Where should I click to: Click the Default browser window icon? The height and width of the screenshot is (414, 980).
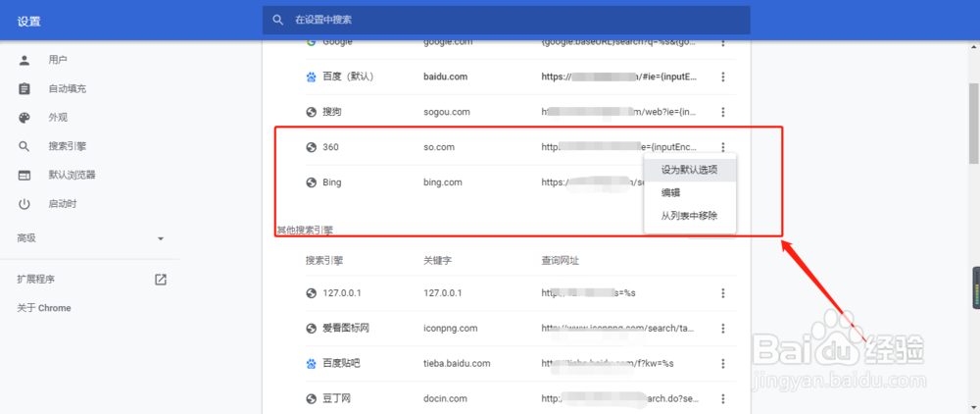coord(24,175)
